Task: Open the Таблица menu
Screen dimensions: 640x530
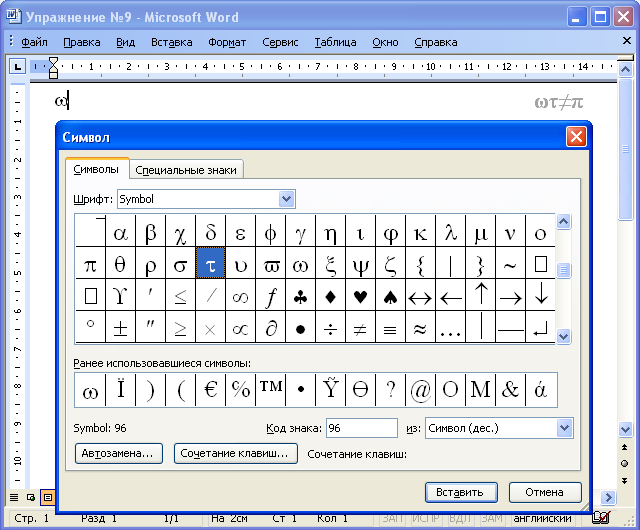Action: pos(335,42)
